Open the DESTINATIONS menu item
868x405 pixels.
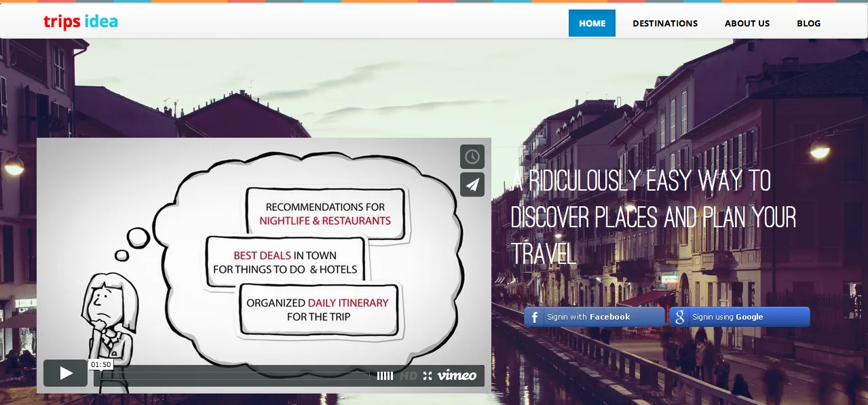[x=665, y=23]
